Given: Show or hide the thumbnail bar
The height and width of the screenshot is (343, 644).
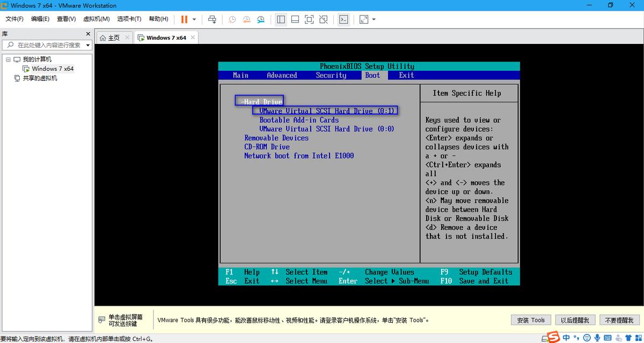Looking at the screenshot, I should click(x=295, y=19).
